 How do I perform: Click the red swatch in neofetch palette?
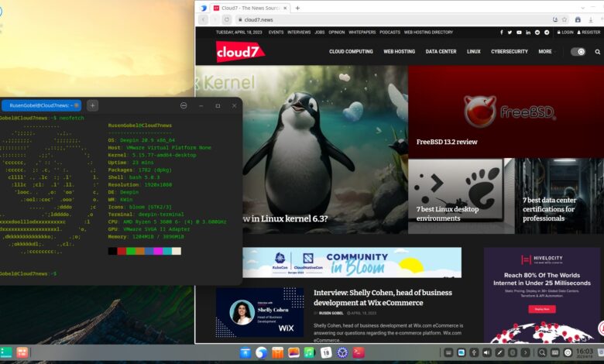coord(122,251)
